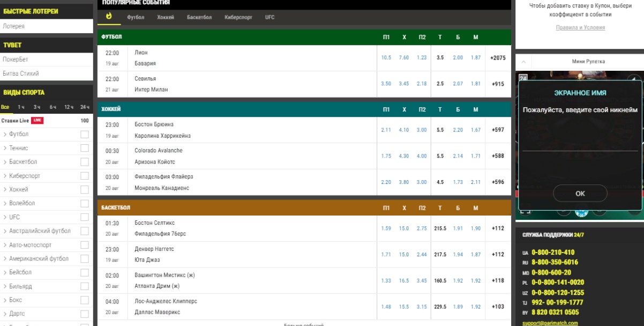Viewport: 644px width, 326px height.
Task: Open Лос-Анджелес Клипперс vs Даллас Маверикс event
Action: (166, 307)
